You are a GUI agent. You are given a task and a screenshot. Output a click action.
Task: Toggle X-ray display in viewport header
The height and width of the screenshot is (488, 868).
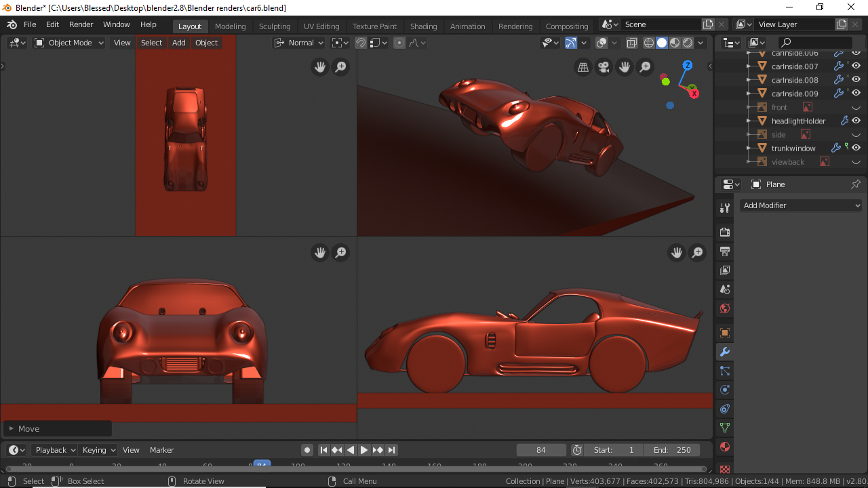pos(631,43)
